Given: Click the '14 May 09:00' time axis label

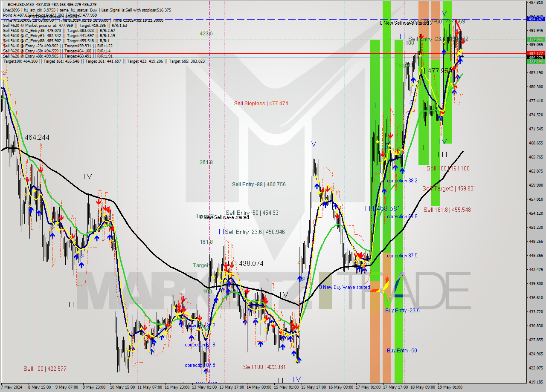Looking at the screenshot, I should coord(259,387).
